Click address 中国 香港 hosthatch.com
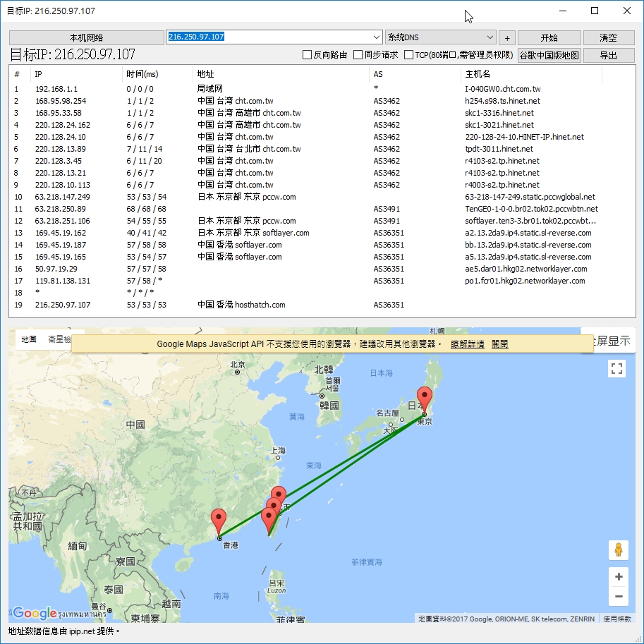The height and width of the screenshot is (644, 644). point(241,305)
